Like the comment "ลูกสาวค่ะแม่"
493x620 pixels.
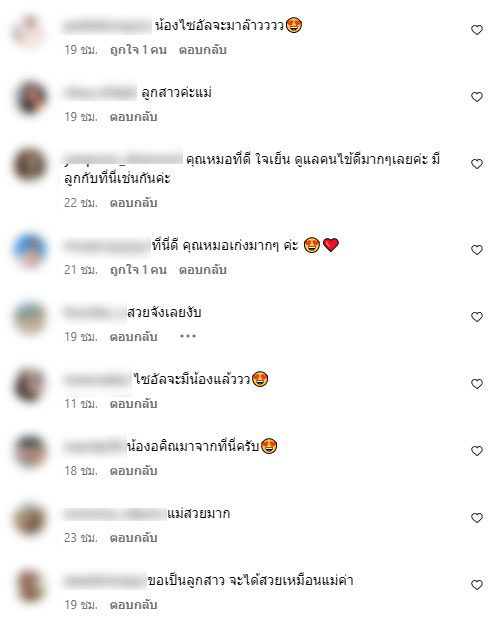tap(477, 97)
